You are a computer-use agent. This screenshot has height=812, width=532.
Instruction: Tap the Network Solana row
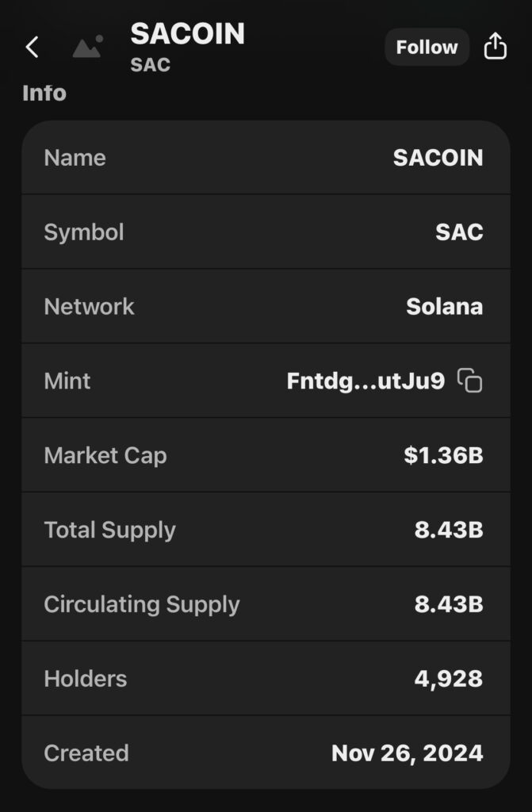tap(266, 307)
